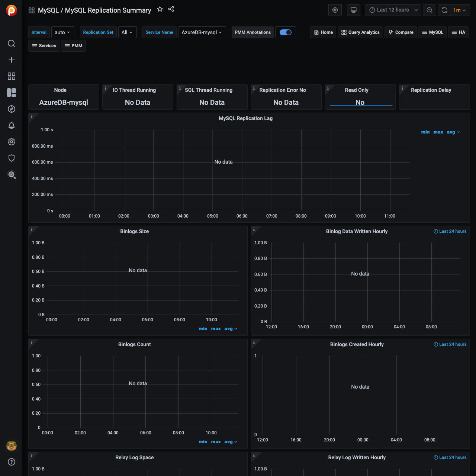The width and height of the screenshot is (476, 476).
Task: Share dashboard using share icon
Action: point(171,9)
